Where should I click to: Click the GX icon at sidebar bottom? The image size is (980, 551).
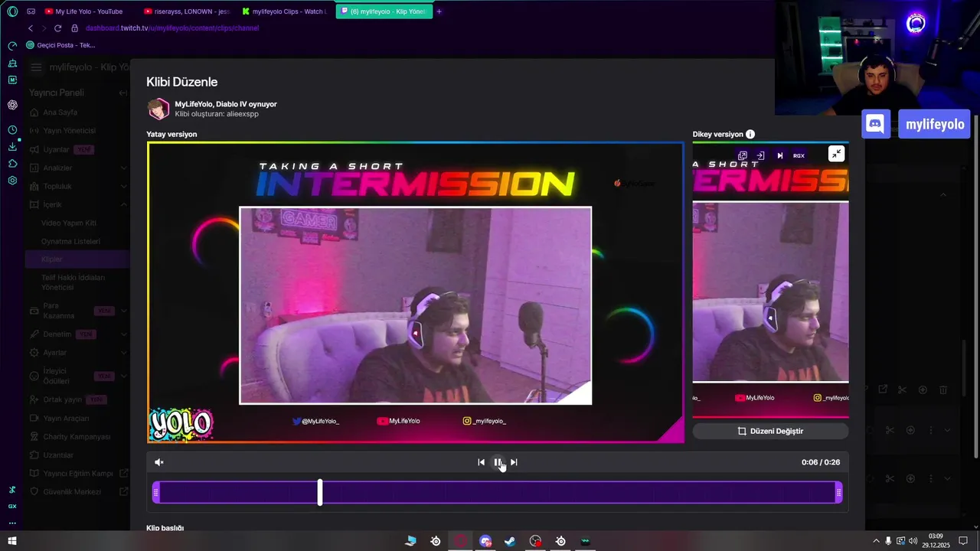coord(12,507)
